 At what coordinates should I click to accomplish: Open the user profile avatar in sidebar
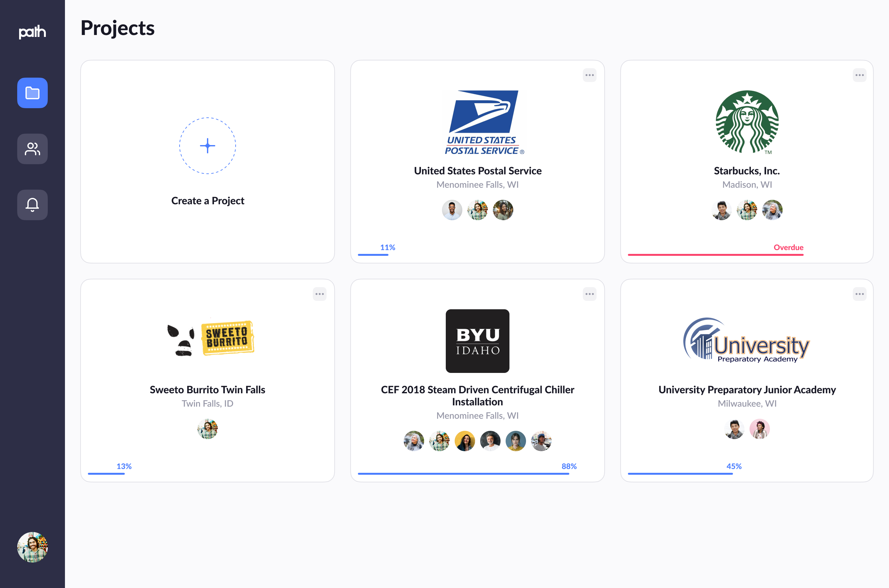(32, 547)
